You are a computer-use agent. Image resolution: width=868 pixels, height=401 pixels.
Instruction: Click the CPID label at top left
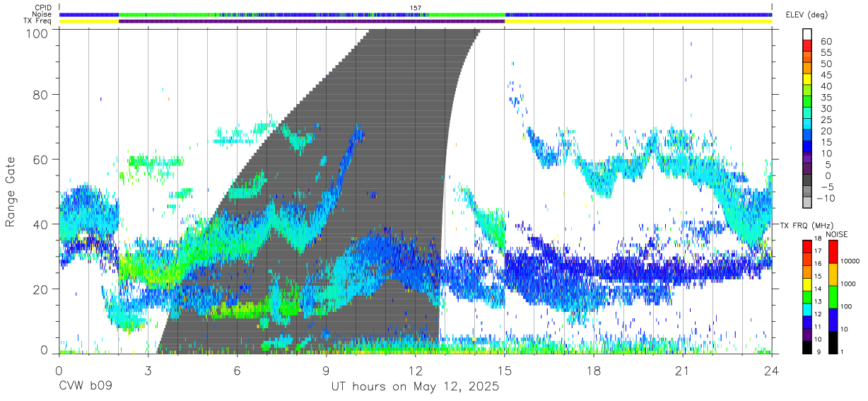pyautogui.click(x=42, y=8)
